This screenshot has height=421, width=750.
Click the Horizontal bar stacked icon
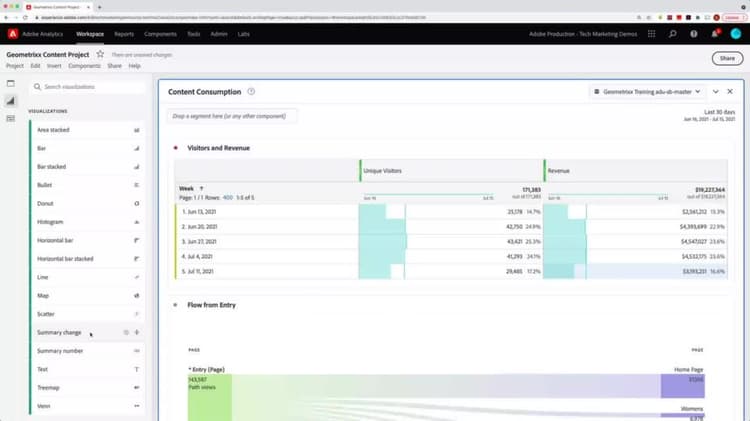(137, 259)
